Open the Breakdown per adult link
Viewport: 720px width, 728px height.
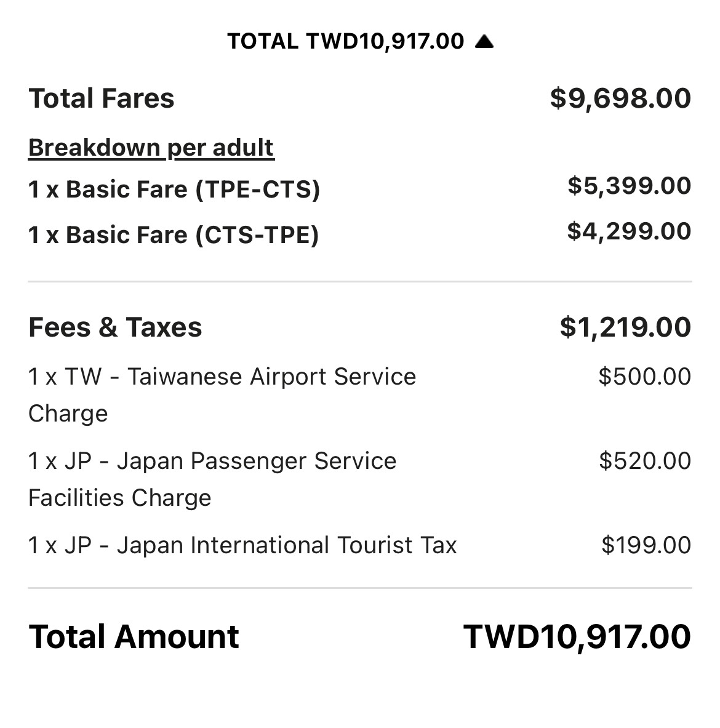(151, 148)
